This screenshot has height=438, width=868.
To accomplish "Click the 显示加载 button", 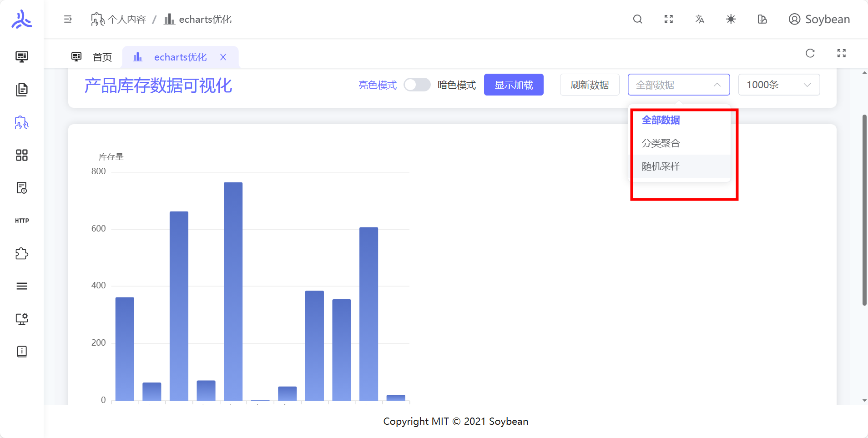I will (x=513, y=85).
